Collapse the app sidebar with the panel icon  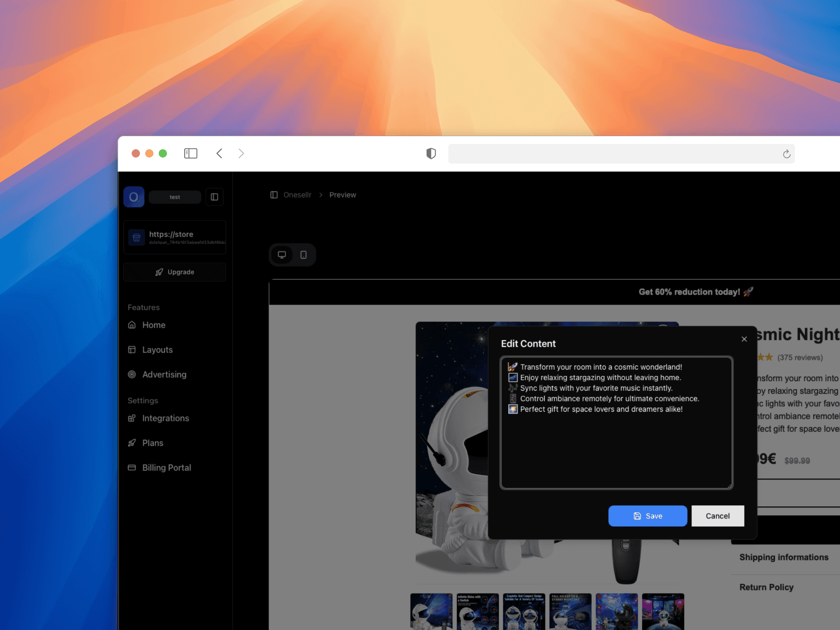(x=214, y=197)
